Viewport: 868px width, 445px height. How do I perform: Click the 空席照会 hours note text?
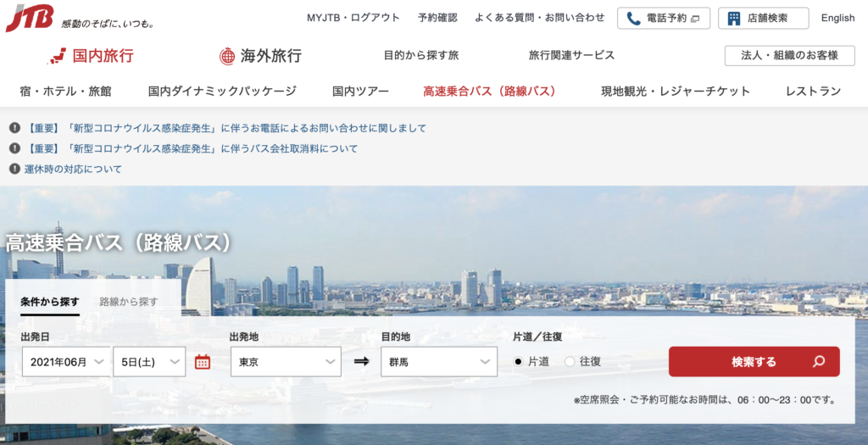pos(705,399)
